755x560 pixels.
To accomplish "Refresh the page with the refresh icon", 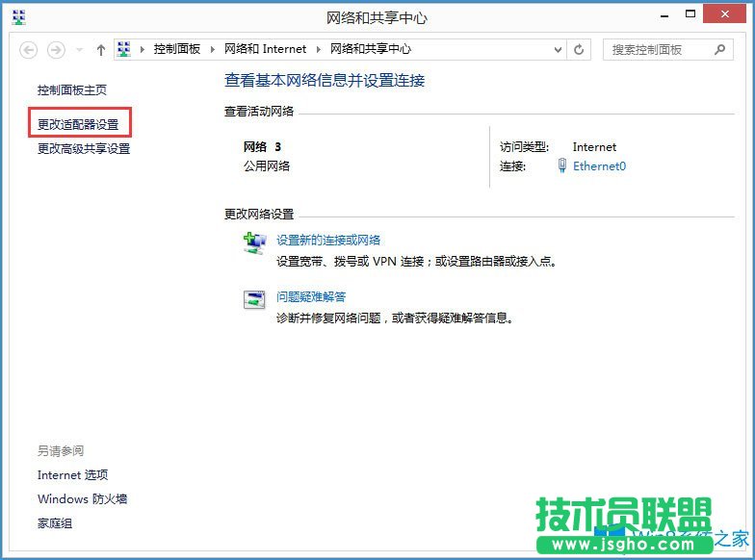I will coord(579,50).
